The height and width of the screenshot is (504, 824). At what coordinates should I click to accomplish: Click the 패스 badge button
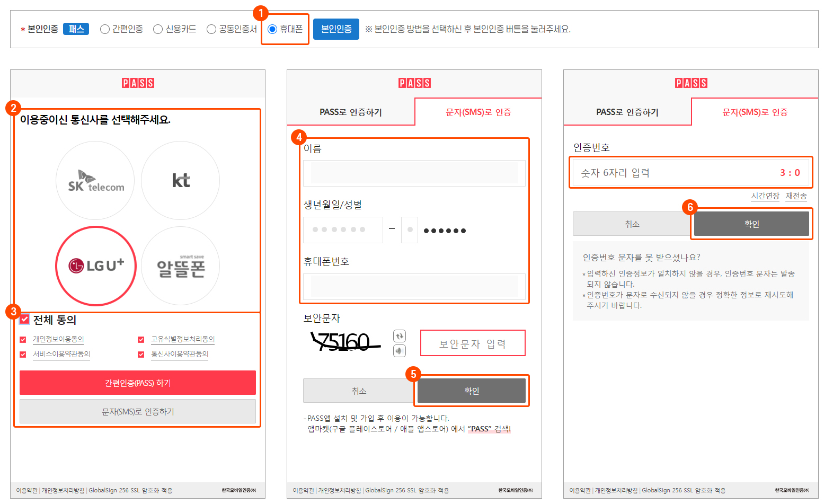(x=76, y=29)
